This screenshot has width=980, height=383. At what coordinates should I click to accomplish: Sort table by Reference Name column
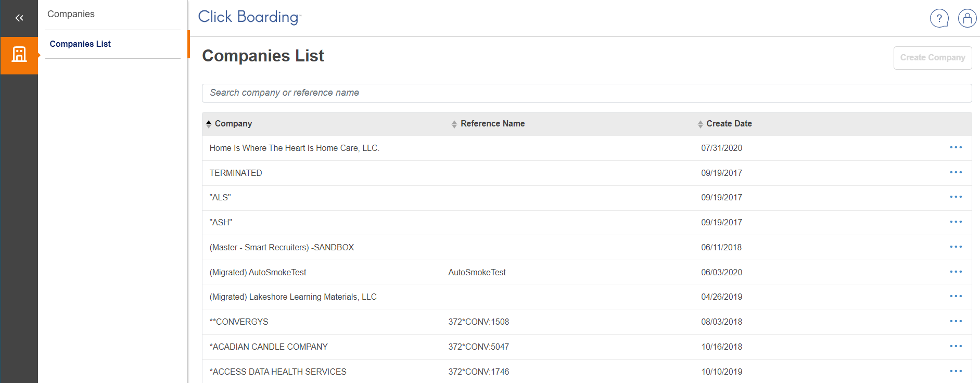pyautogui.click(x=492, y=124)
